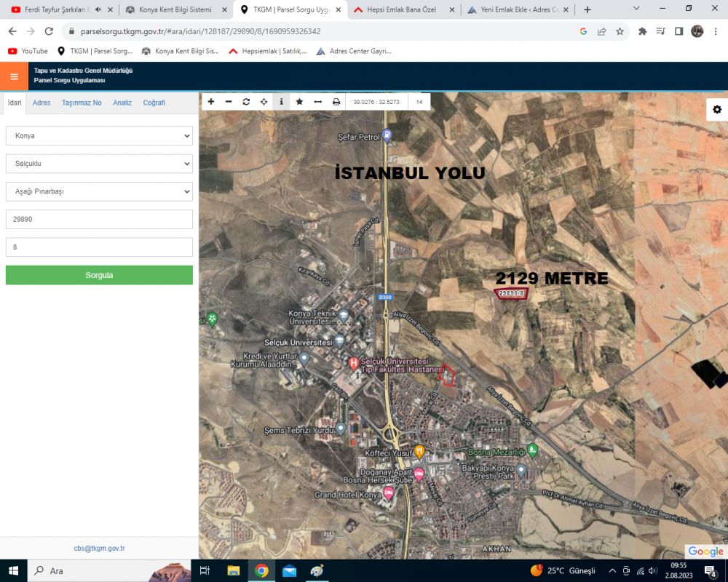Open the Mail app in taskbar
The image size is (728, 582).
click(x=289, y=570)
